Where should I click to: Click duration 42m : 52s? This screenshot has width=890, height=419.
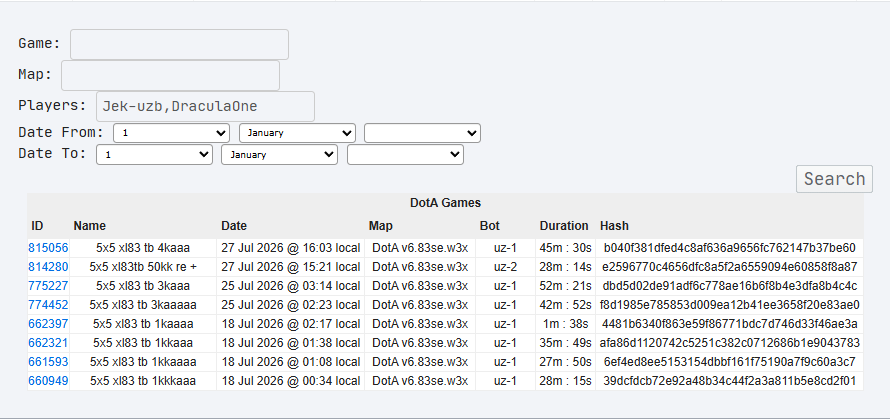click(x=565, y=305)
